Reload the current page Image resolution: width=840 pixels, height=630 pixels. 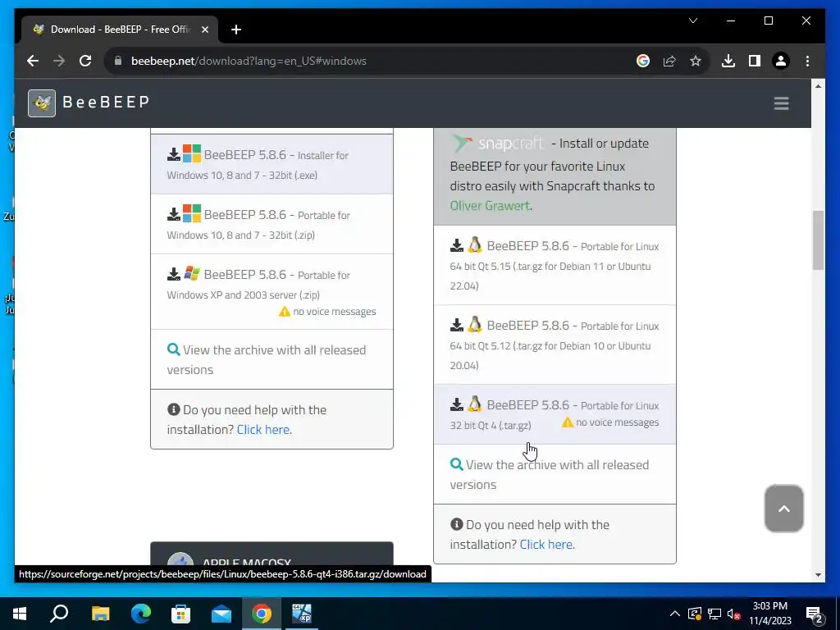(x=85, y=61)
